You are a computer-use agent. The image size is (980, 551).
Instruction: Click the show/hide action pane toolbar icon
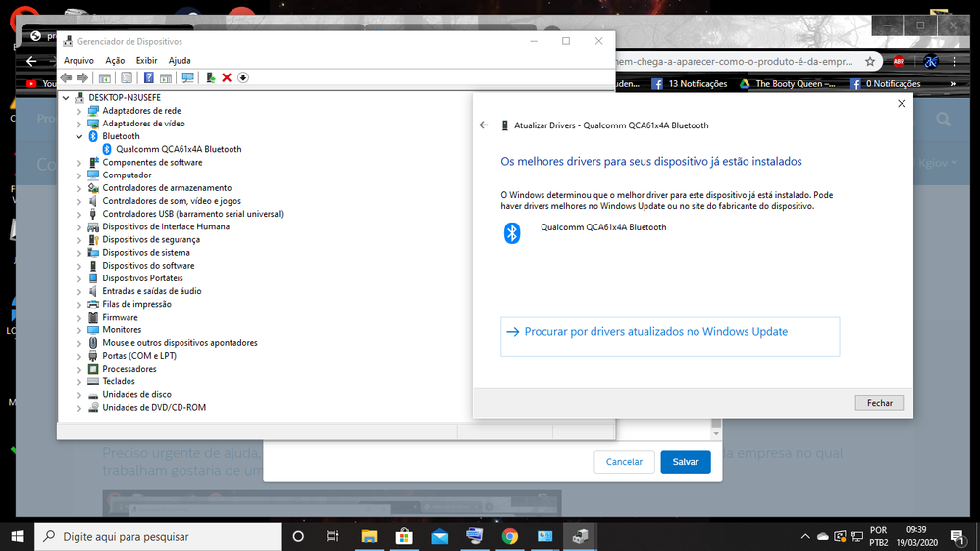coord(166,77)
